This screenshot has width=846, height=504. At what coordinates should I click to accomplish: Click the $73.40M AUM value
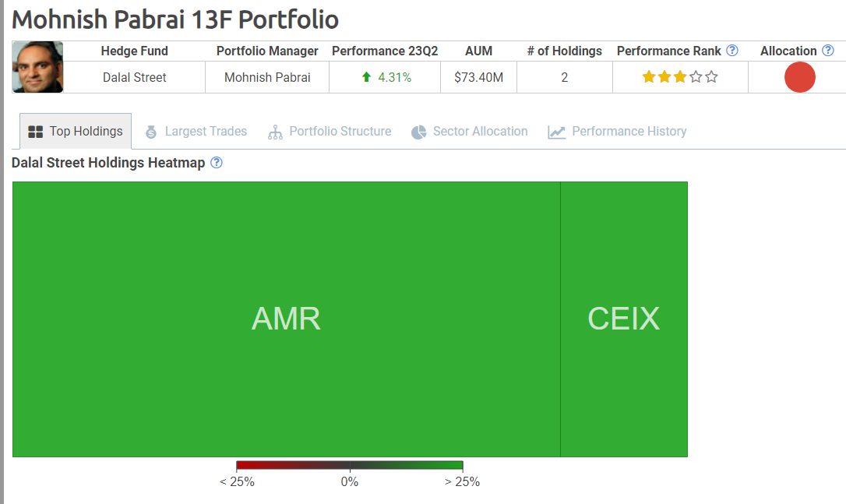click(x=478, y=77)
